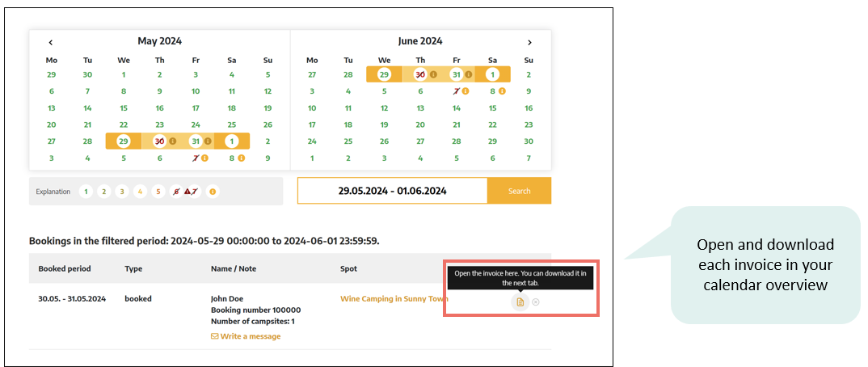Select highlighted 1 in May 2024 calendar bottom rows
The width and height of the screenshot is (868, 367).
click(231, 141)
